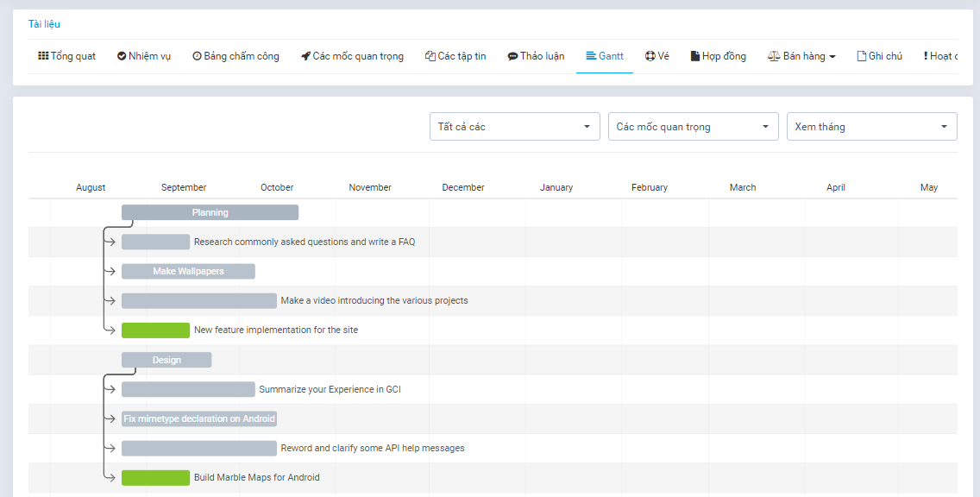
Task: Go to the Nhiệm vụ tasks tab
Action: (144, 56)
